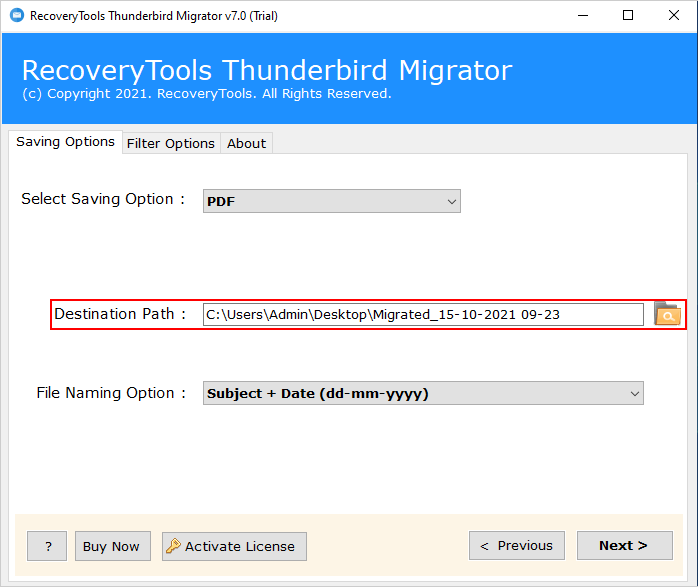Click the 'Select Saving Option :' label
This screenshot has width=698, height=587.
(103, 199)
